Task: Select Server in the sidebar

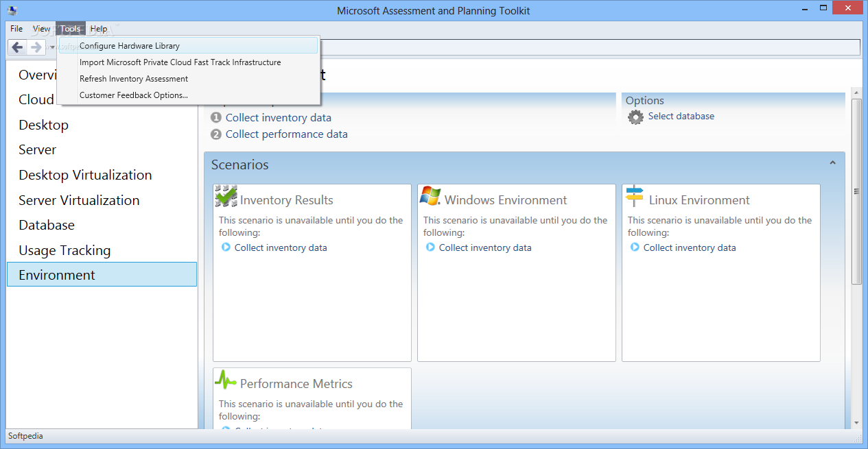Action: (102, 149)
